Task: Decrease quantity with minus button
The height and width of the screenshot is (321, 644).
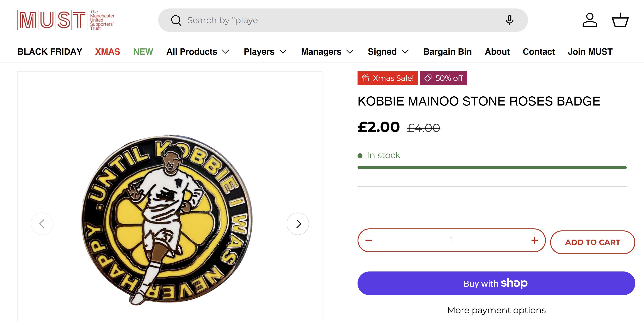Action: (x=368, y=240)
